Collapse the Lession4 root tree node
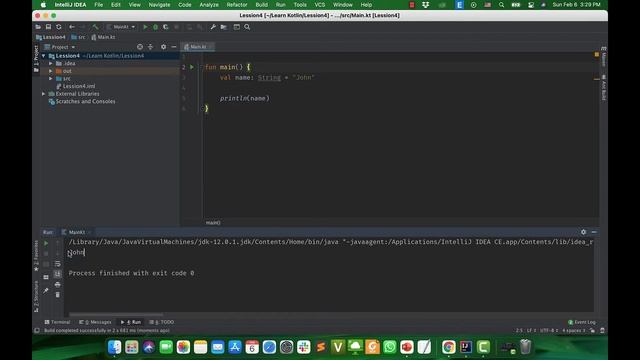Image resolution: width=640 pixels, height=360 pixels. click(44, 56)
